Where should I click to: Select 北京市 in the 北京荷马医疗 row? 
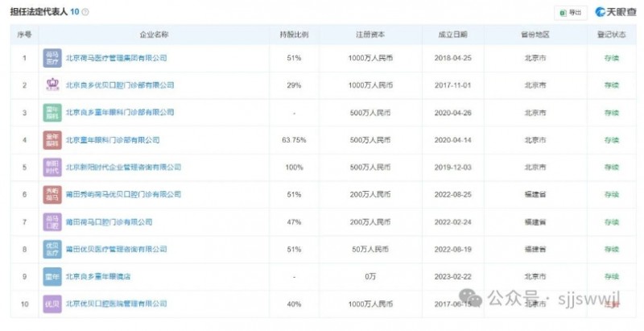(x=535, y=58)
